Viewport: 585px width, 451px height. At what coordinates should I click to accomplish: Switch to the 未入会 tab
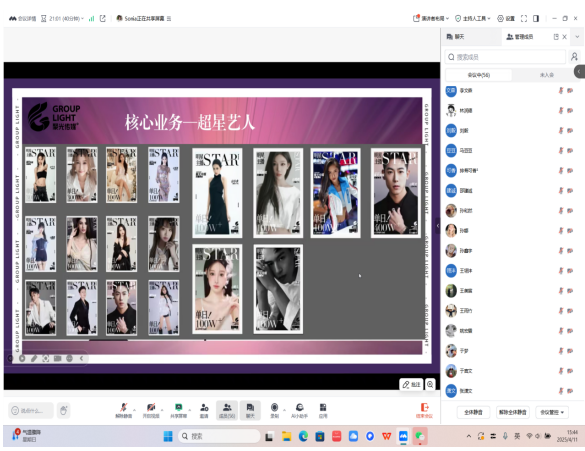(x=547, y=75)
